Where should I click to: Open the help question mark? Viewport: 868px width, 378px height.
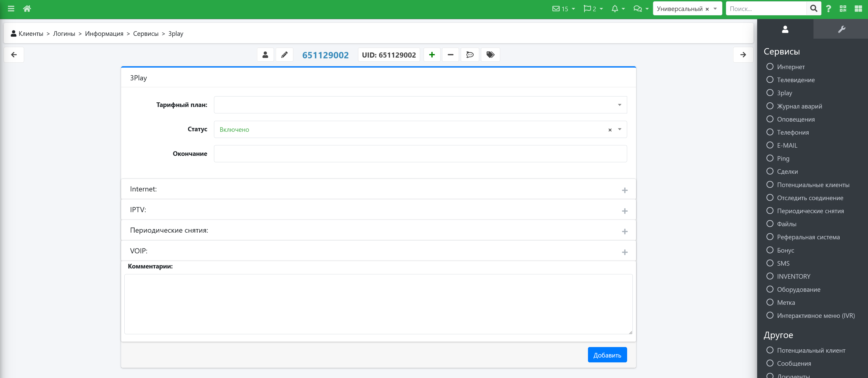coord(829,9)
